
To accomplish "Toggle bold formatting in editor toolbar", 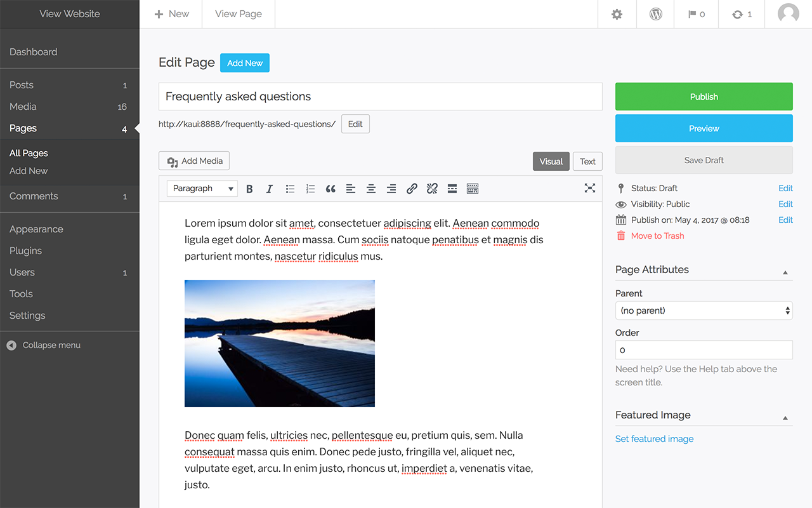I will tap(249, 189).
